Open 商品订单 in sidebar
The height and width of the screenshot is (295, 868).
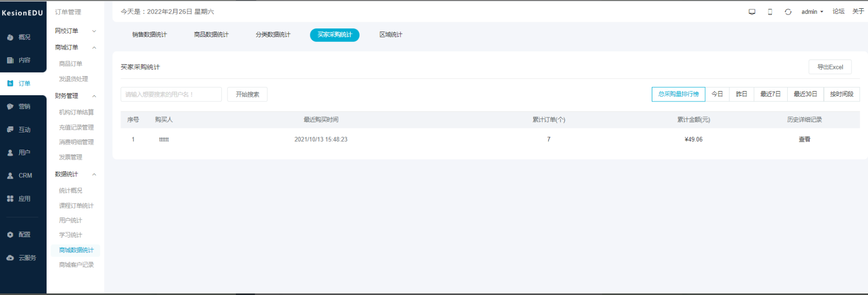71,64
